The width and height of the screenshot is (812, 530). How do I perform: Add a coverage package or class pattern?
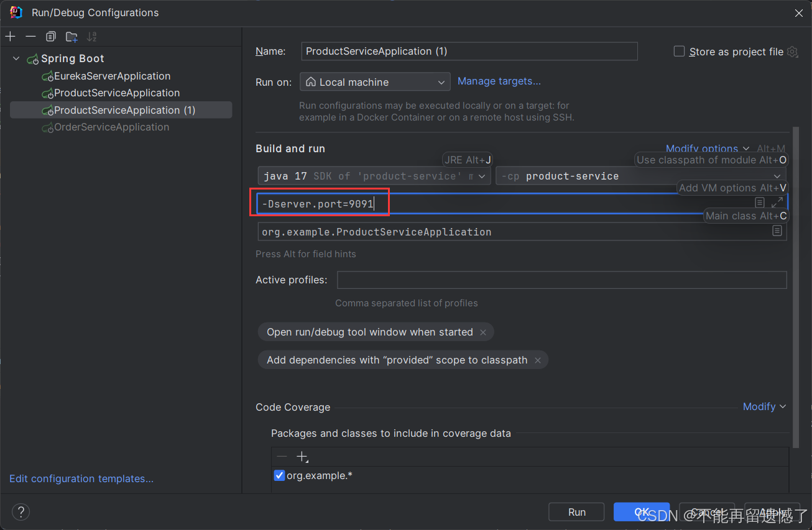302,457
